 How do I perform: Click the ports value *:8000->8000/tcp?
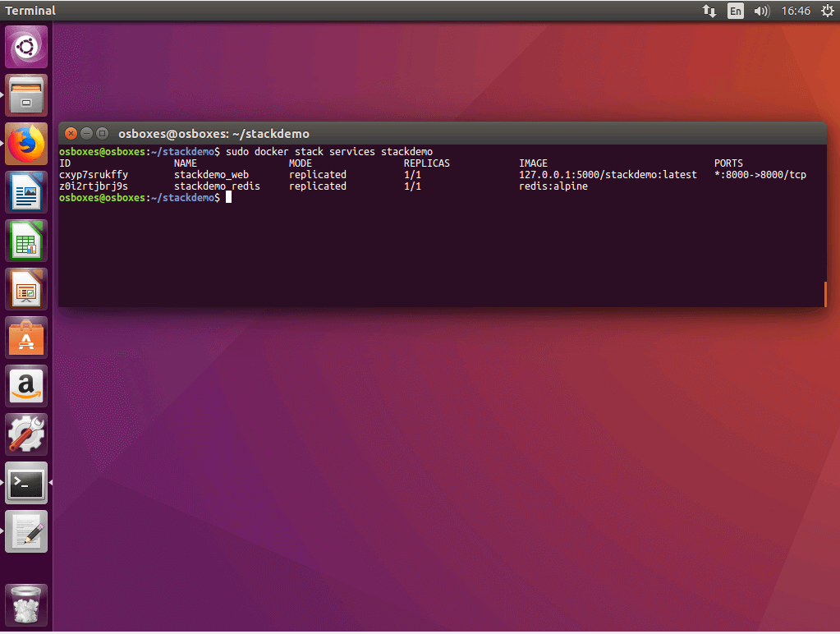point(760,175)
